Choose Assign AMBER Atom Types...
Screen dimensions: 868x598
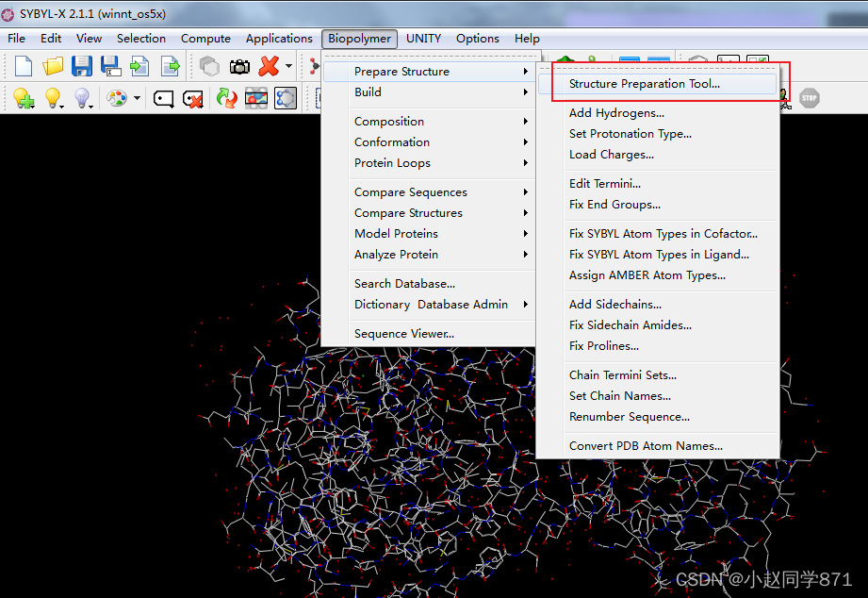coord(658,275)
